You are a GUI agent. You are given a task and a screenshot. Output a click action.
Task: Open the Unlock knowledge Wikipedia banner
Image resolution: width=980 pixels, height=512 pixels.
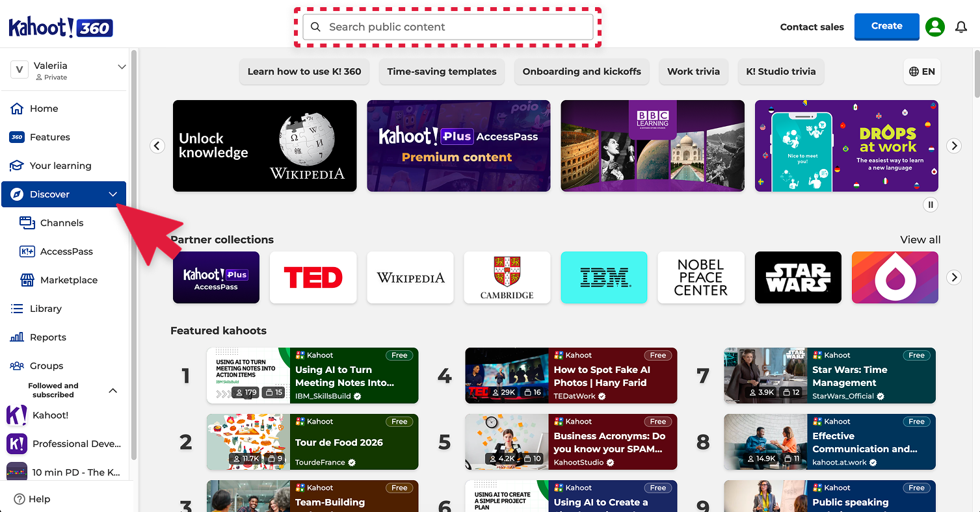[x=265, y=146]
